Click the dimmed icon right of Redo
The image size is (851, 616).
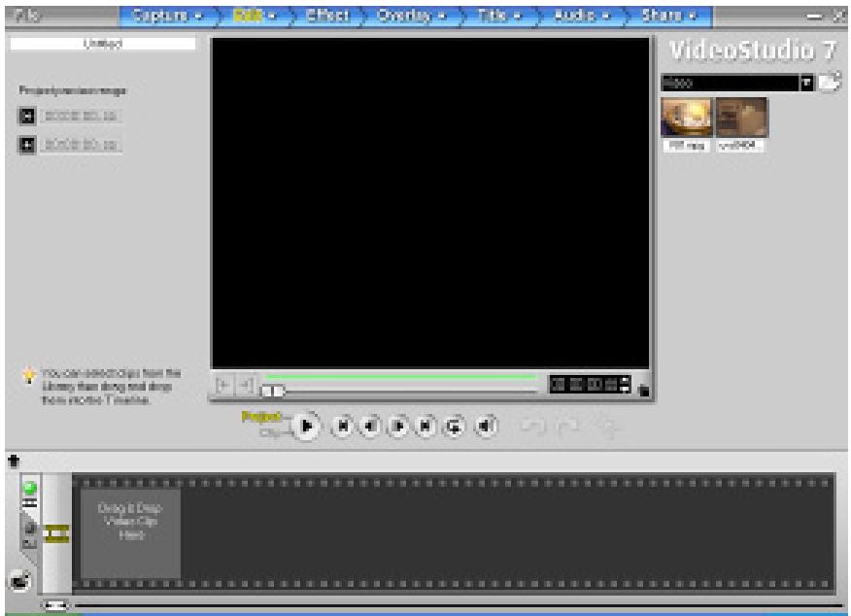(x=608, y=428)
